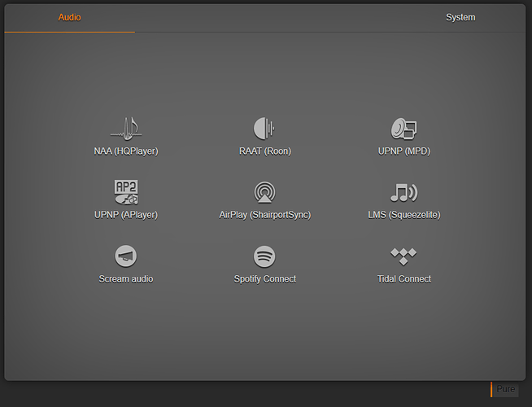Choose the Tidal Connect diamond icon
Screen dimensions: 532x407
coord(403,256)
